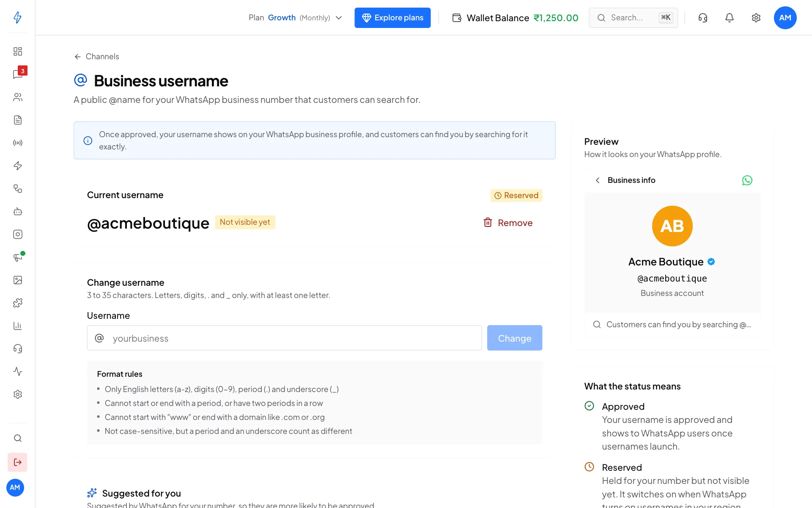The height and width of the screenshot is (508, 812).
Task: Click the back chevron in Business info preview
Action: 598,180
